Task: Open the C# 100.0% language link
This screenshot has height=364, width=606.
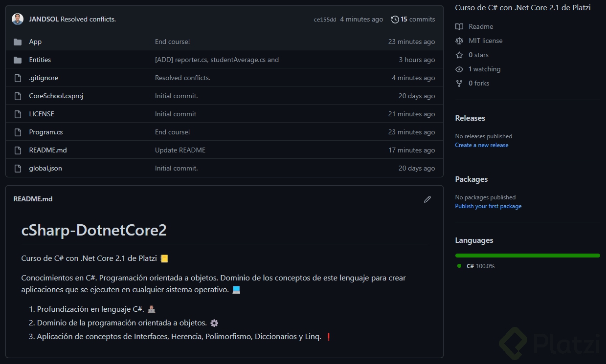Action: point(480,266)
